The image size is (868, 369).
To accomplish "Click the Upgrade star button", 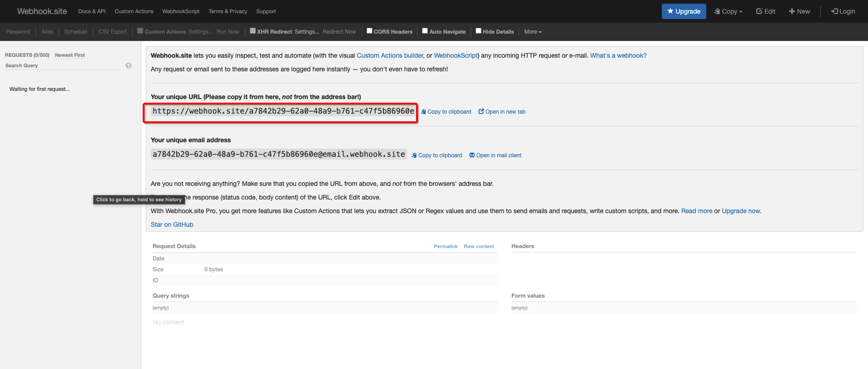I will 684,11.
